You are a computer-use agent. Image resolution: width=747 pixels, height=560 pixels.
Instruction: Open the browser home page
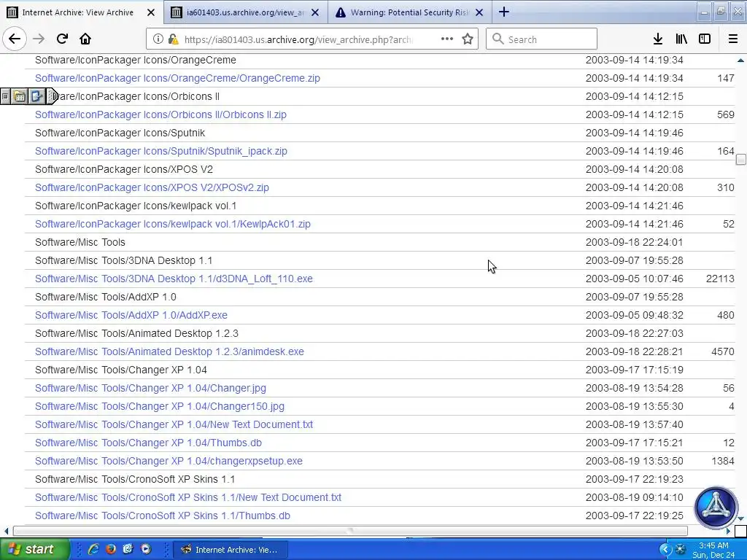pyautogui.click(x=85, y=39)
